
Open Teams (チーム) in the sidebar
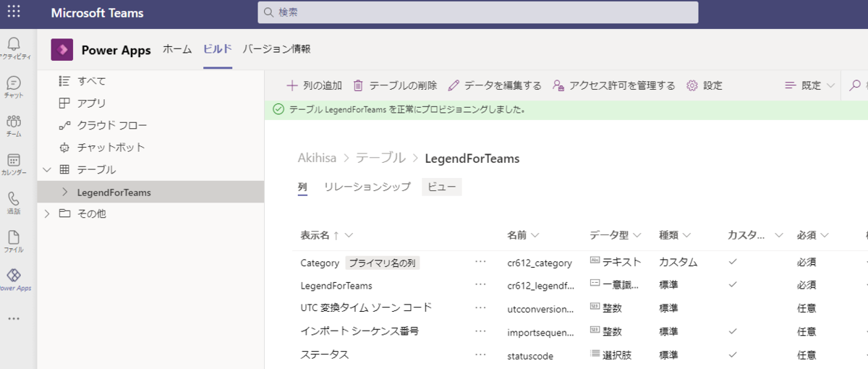pos(14,125)
